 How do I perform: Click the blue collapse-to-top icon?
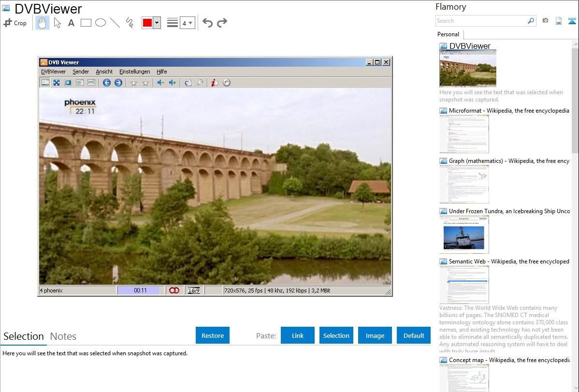[572, 21]
